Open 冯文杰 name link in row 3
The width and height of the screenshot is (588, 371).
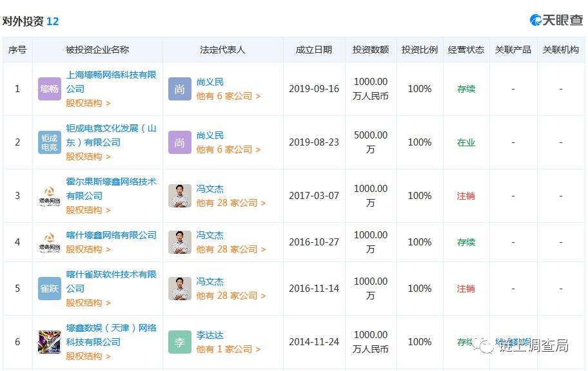pyautogui.click(x=210, y=189)
